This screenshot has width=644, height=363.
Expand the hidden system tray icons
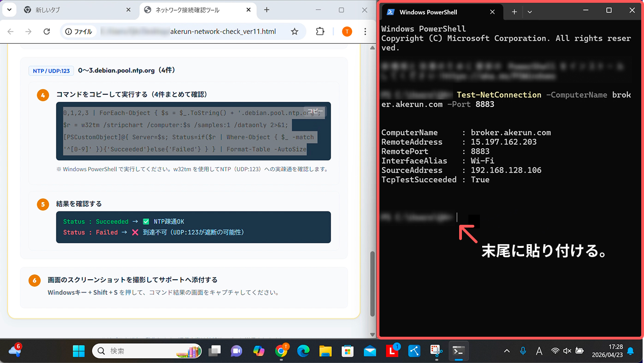point(507,351)
